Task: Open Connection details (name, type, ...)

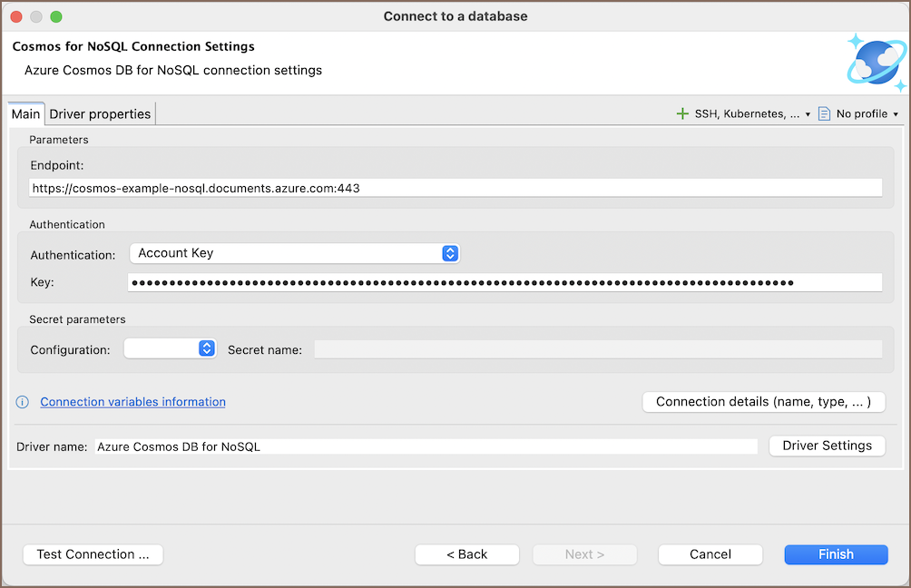Action: coord(763,402)
